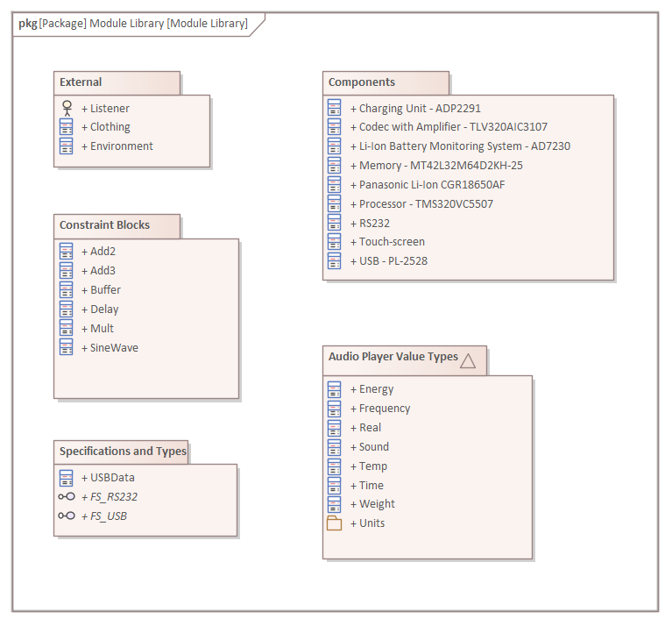The width and height of the screenshot is (672, 626).
Task: Select the '+ Clothing' element text
Action: 106,127
